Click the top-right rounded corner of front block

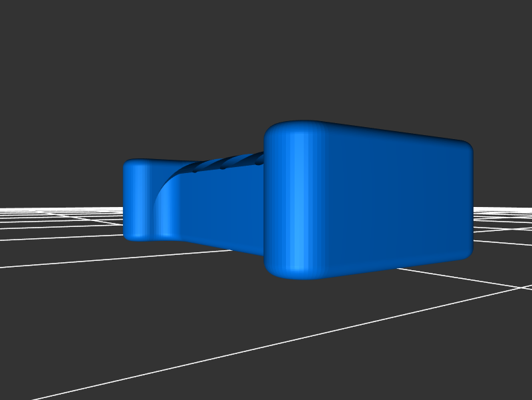click(x=465, y=147)
